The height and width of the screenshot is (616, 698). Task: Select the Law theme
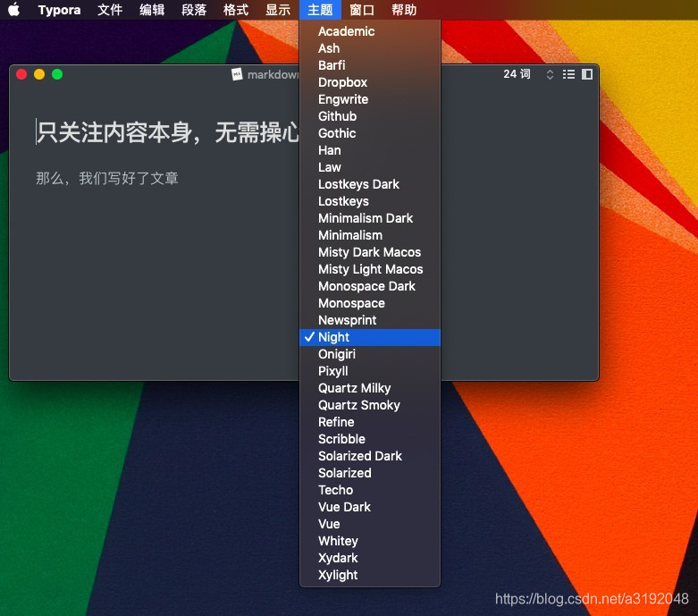point(370,167)
